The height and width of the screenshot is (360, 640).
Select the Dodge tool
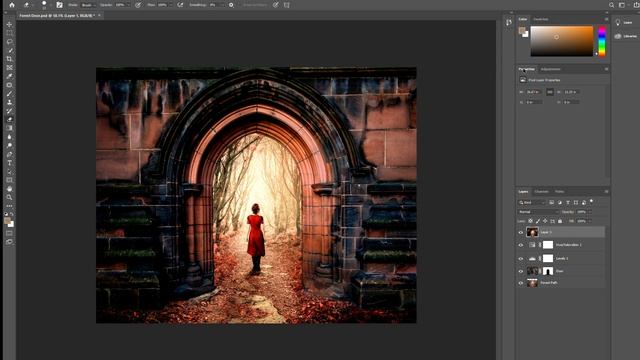9,145
